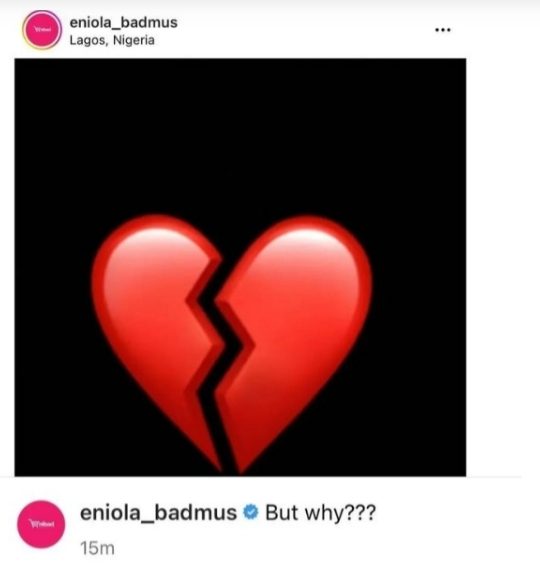The height and width of the screenshot is (576, 540).
Task: Select the "But why???" caption text
Action: 320,513
